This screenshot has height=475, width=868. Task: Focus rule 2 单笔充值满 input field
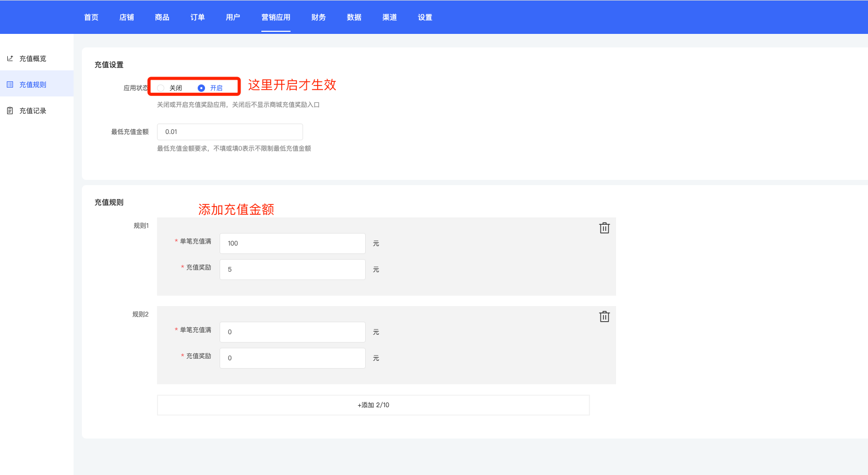tap(293, 332)
